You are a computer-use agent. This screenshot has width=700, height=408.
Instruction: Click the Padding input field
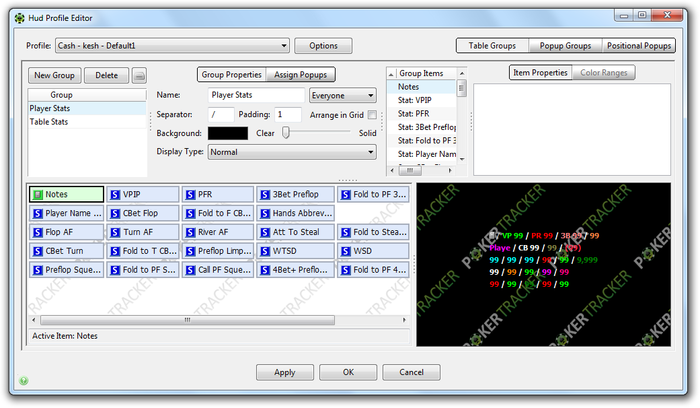tap(288, 115)
